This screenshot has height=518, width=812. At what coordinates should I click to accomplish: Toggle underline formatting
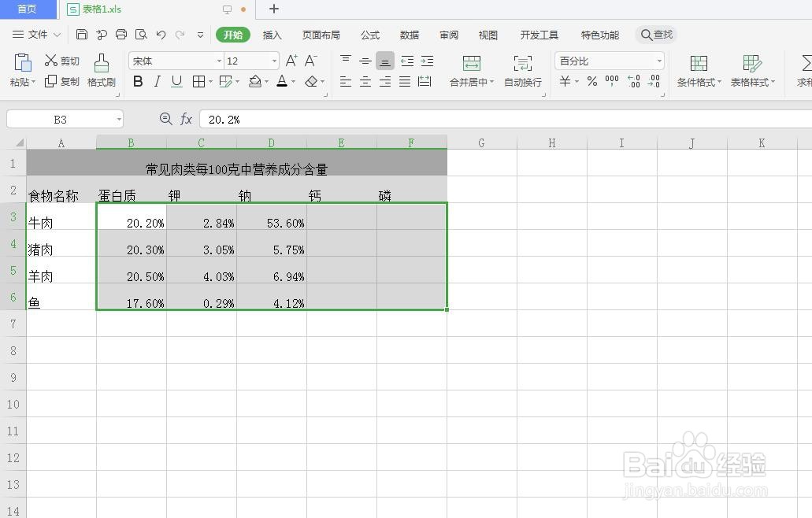175,81
